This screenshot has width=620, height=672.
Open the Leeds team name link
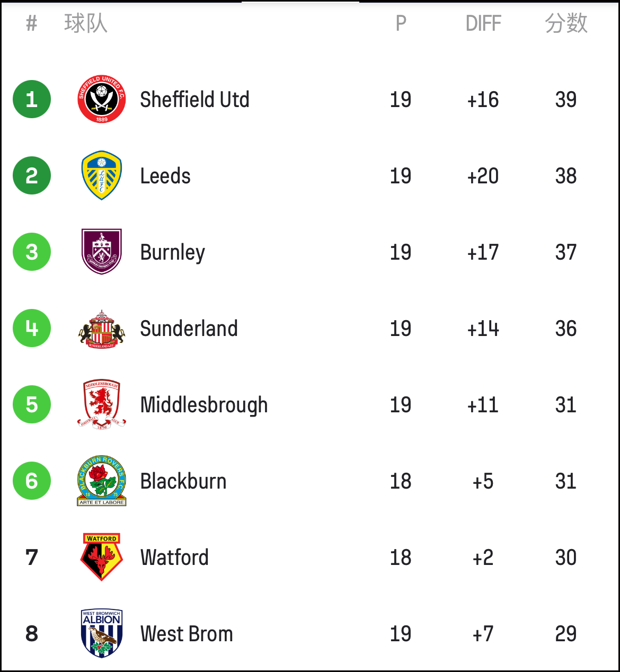coord(165,176)
